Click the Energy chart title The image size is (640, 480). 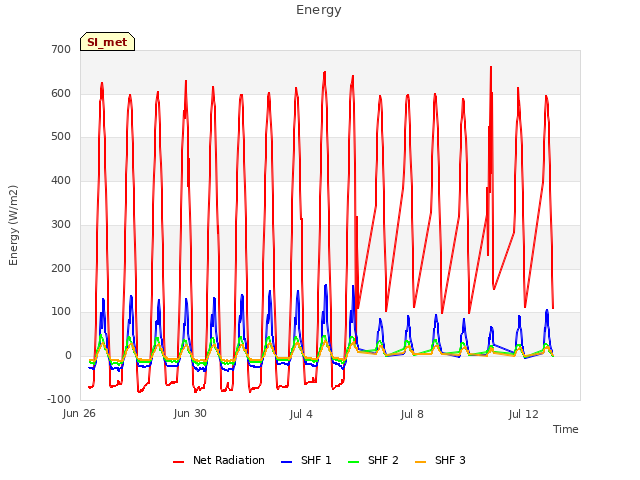(319, 10)
